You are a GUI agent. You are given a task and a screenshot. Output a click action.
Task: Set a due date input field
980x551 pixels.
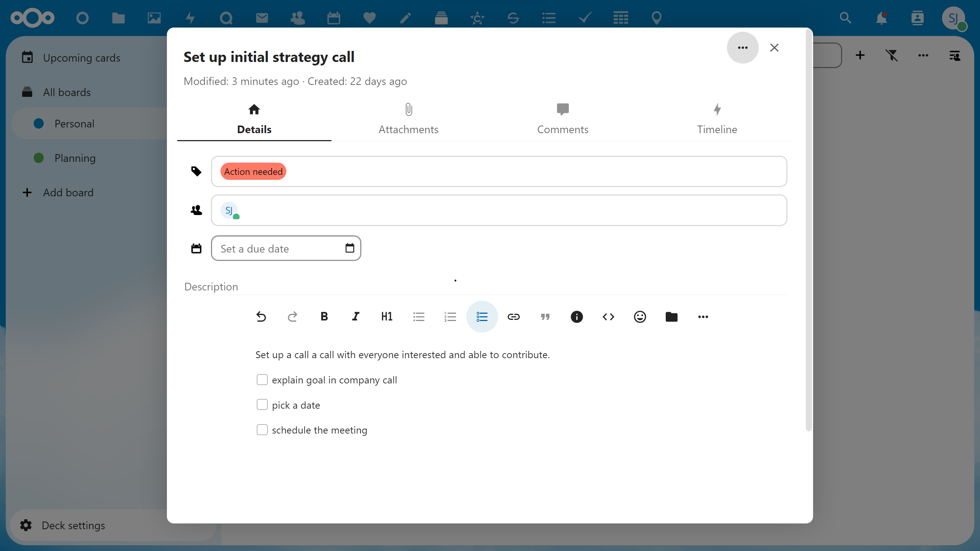click(286, 249)
